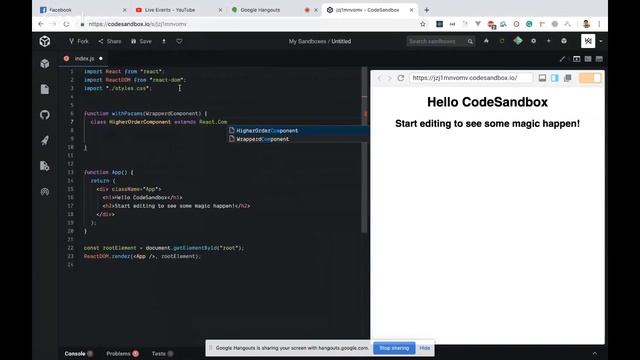Select WrapperdComponent autocomplete suggestion
Image resolution: width=640 pixels, height=360 pixels.
click(298, 139)
